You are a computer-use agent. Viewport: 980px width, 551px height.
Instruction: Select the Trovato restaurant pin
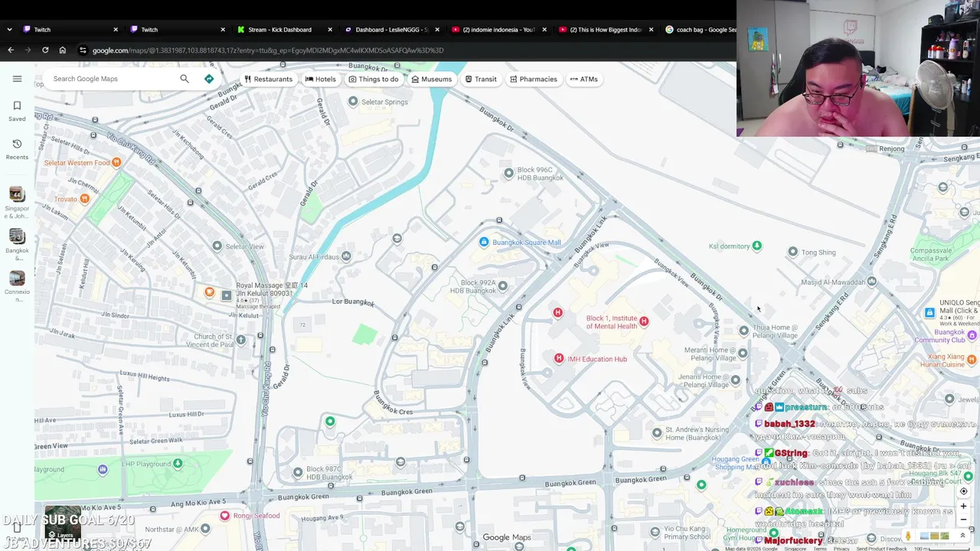pos(84,199)
